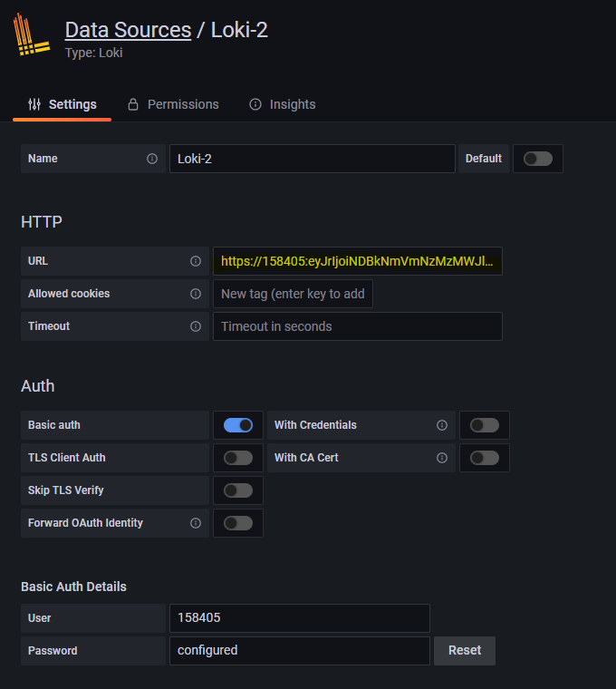
Task: Click the Timeout info icon
Action: coord(196,326)
